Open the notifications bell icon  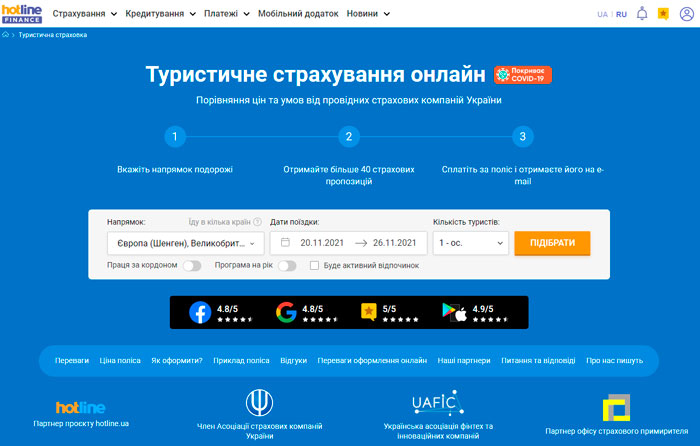pyautogui.click(x=642, y=14)
